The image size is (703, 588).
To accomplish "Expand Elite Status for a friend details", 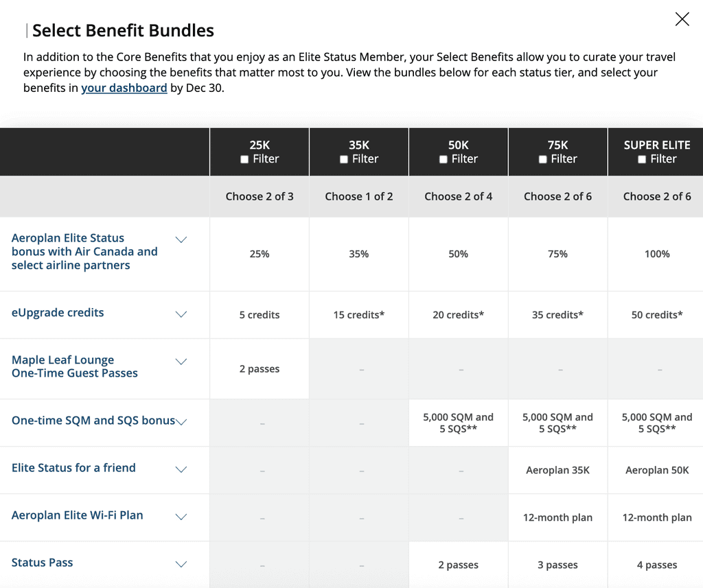I will (x=181, y=469).
